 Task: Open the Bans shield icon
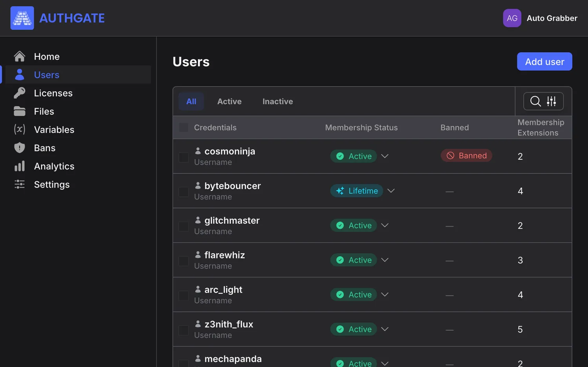point(19,148)
